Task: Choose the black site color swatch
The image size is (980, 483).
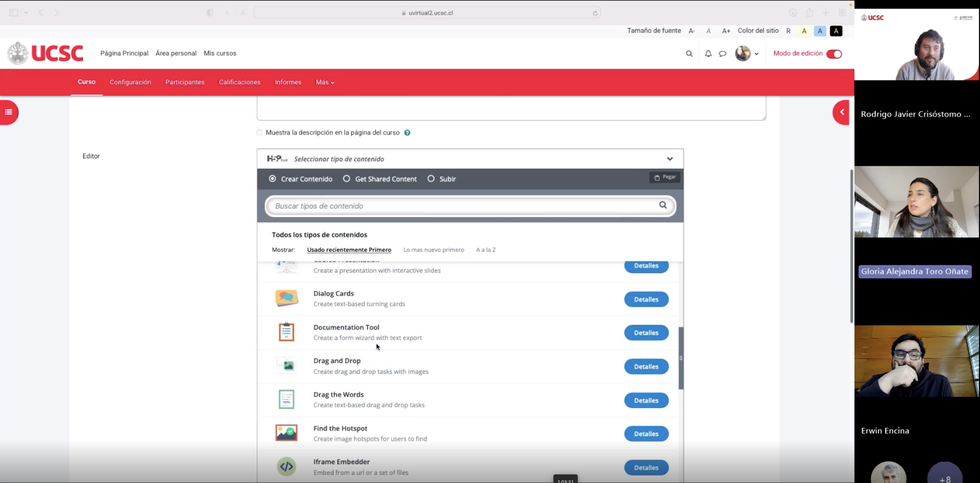Action: point(836,31)
